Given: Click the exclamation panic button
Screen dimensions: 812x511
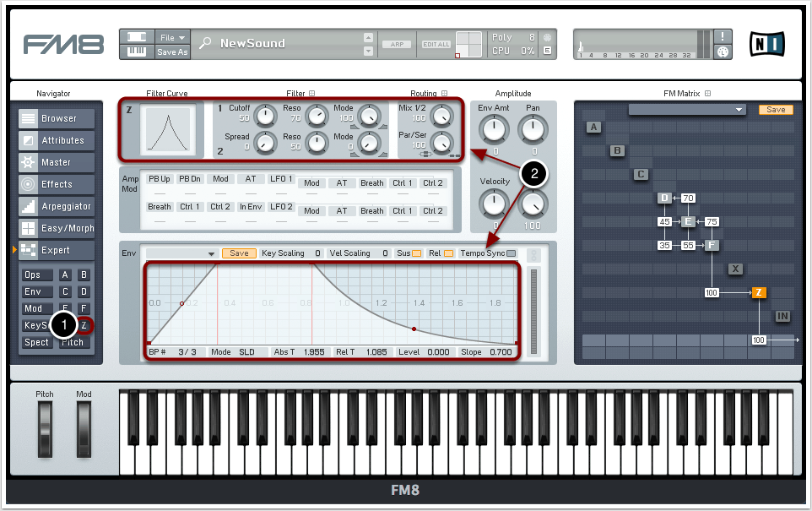Looking at the screenshot, I should 723,37.
